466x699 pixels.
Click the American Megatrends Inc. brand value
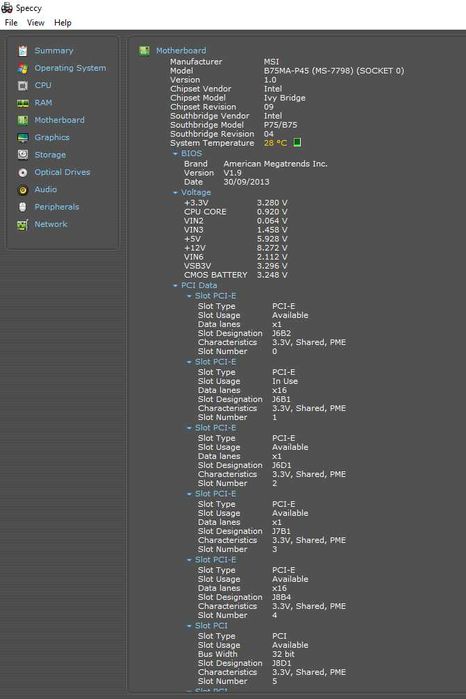point(275,164)
